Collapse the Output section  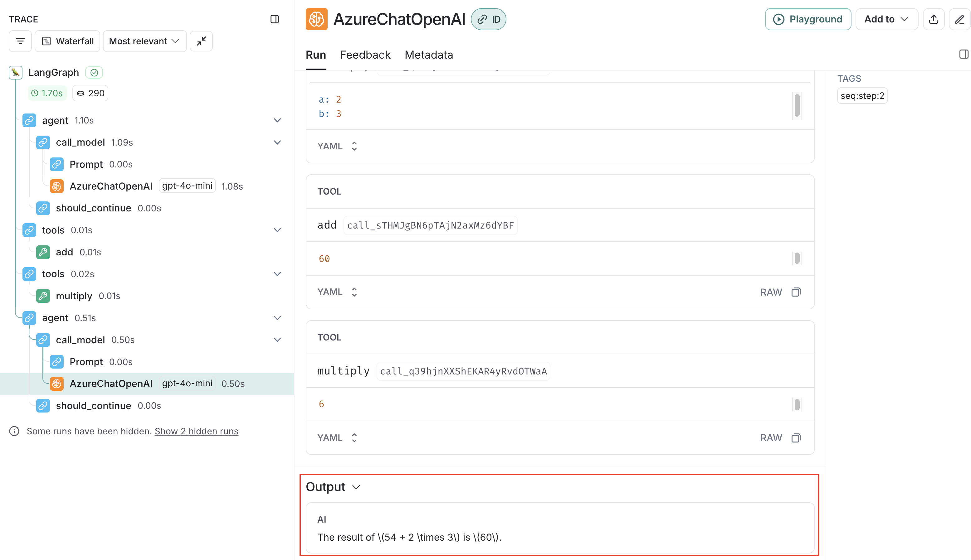coord(356,486)
